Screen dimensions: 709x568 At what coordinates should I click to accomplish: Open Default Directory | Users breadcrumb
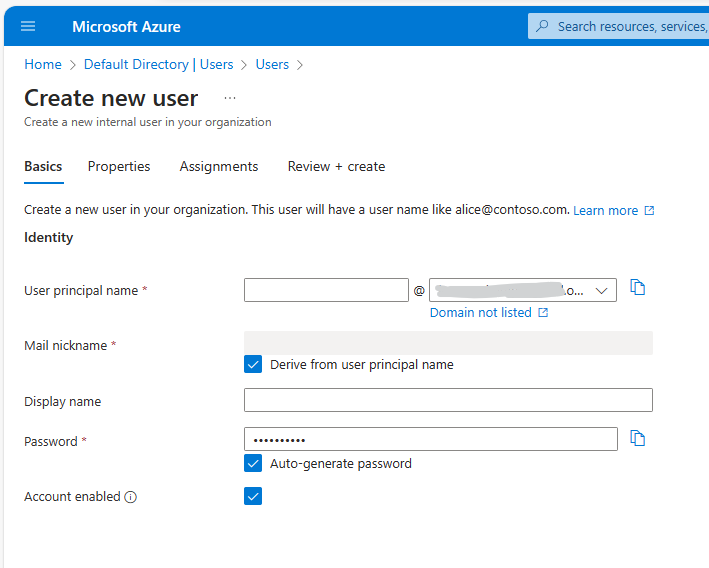tap(158, 64)
